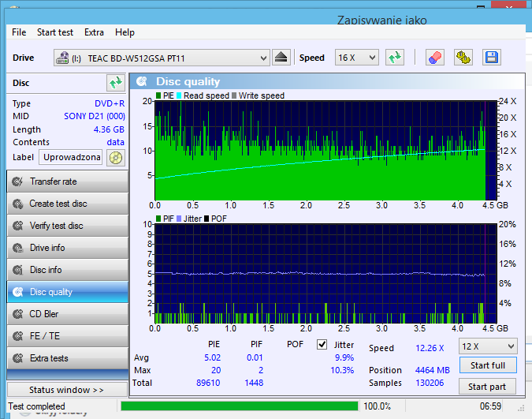Click the Speed value 12.26 X
Image resolution: width=532 pixels, height=419 pixels.
[430, 348]
